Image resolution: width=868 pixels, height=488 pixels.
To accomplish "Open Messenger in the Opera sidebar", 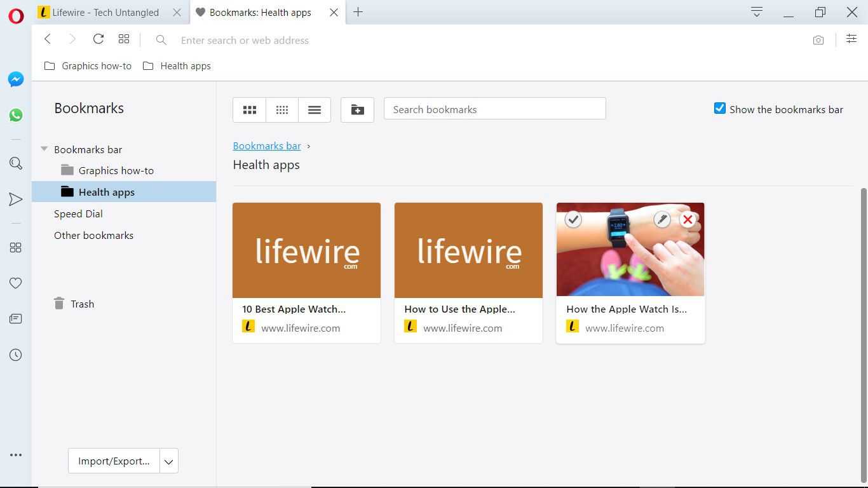I will [x=16, y=79].
